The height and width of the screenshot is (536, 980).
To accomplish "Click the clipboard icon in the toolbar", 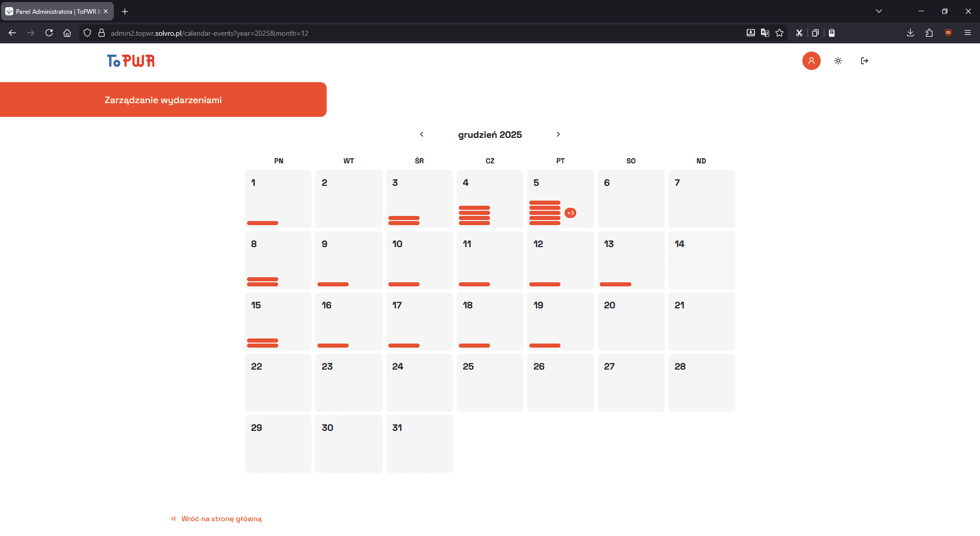I will pos(831,33).
